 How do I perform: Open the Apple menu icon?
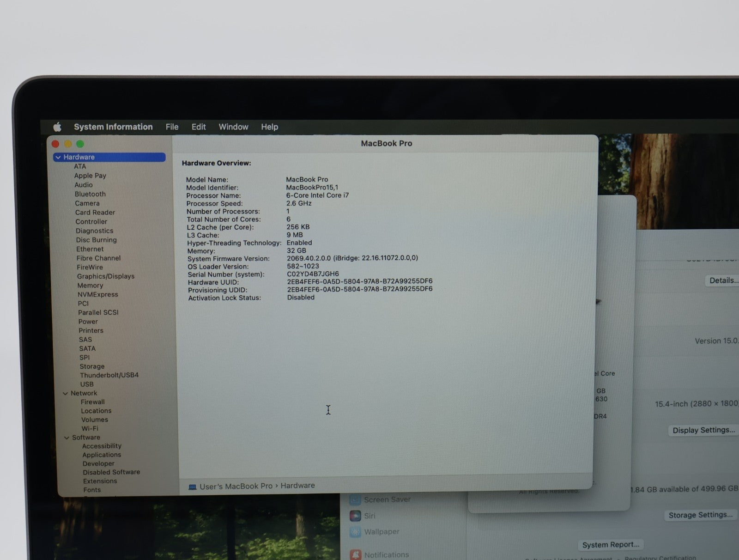coord(57,127)
